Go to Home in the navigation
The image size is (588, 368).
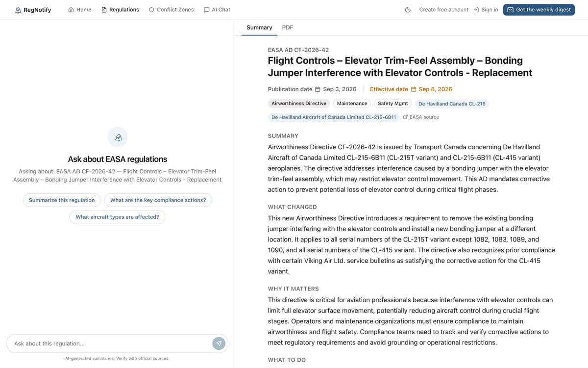coord(80,10)
